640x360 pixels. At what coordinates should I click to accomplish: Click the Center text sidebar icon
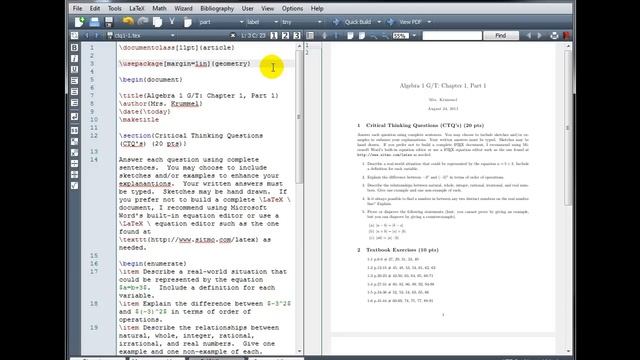[74, 92]
